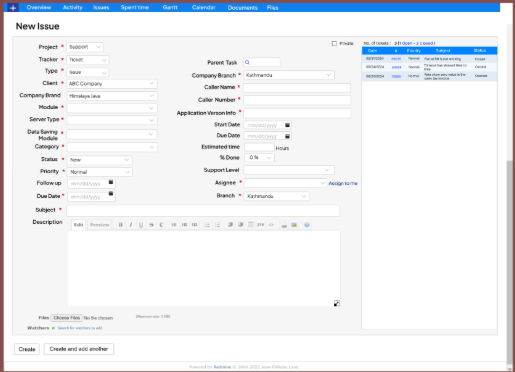Click the Assign to me link
The image size is (515, 372).
(343, 183)
